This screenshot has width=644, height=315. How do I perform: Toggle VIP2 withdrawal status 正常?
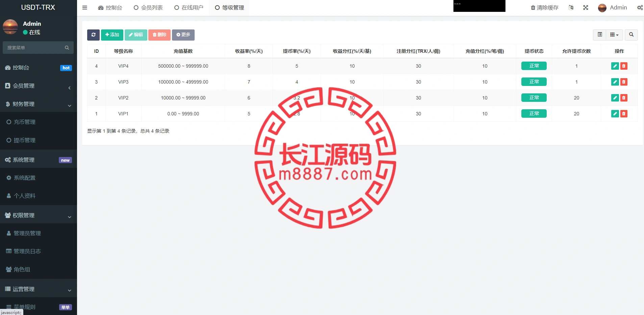pos(534,98)
